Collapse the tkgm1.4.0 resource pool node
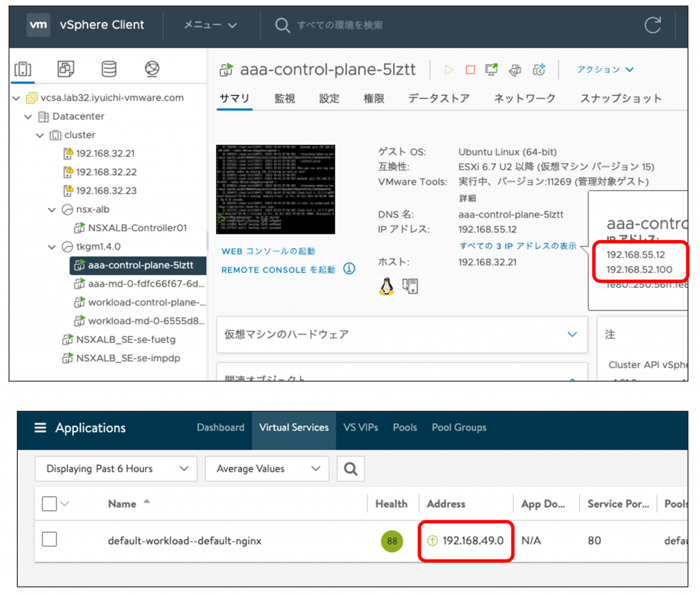The width and height of the screenshot is (700, 595). (52, 247)
